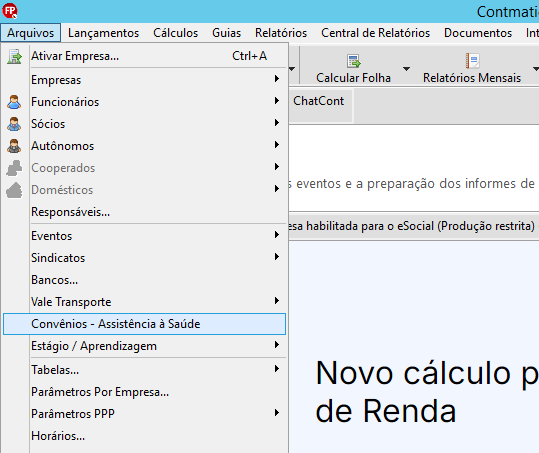Click the Ativar Empresa icon
Viewport: 539px width, 453px height.
pyautogui.click(x=14, y=56)
